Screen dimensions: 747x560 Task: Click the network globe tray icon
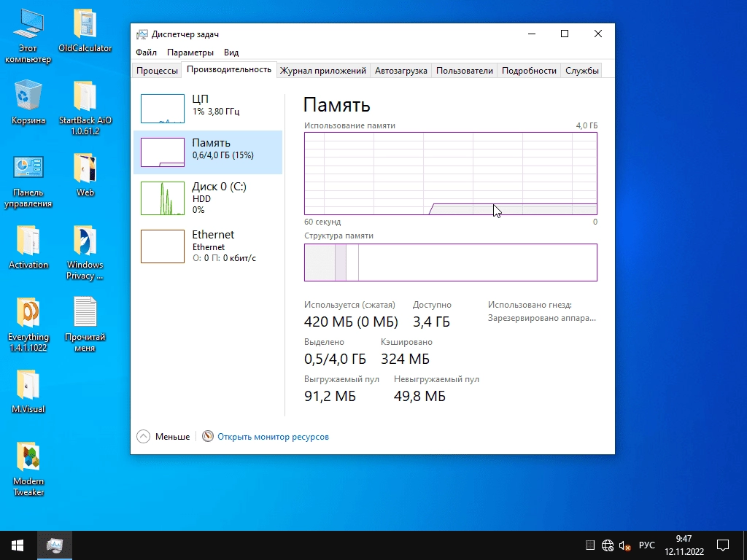click(608, 545)
